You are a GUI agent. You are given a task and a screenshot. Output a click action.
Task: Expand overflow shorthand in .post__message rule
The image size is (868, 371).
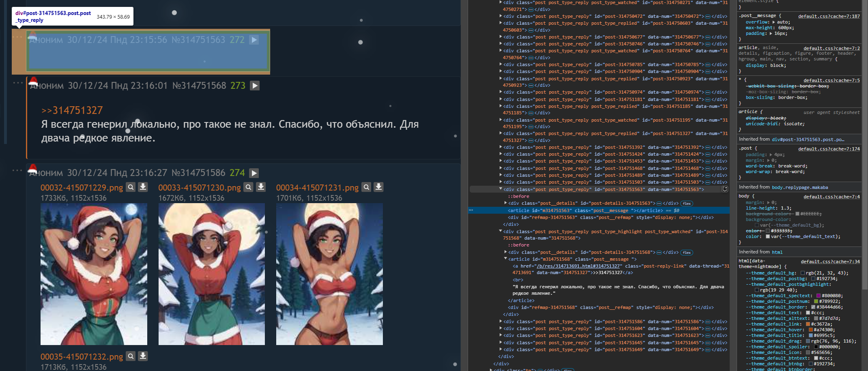773,22
